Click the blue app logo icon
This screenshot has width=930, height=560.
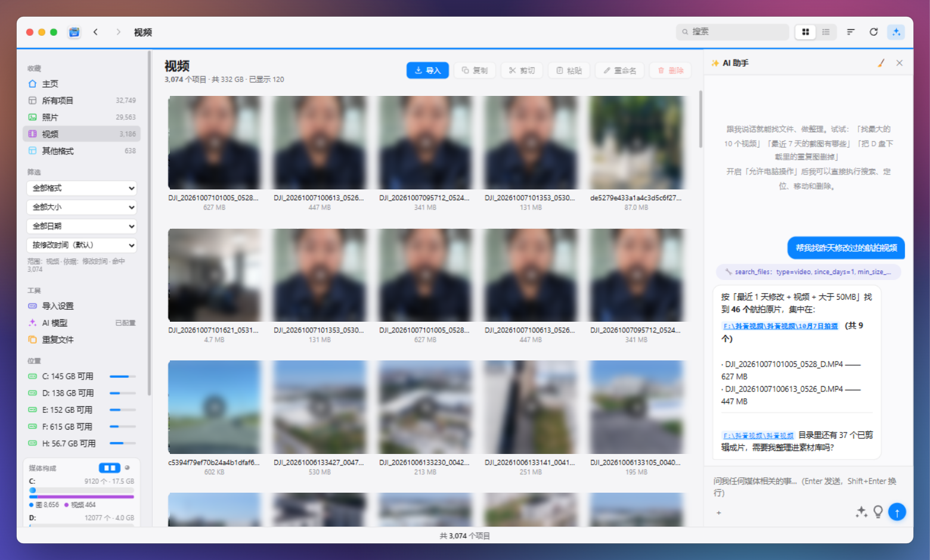pyautogui.click(x=74, y=32)
